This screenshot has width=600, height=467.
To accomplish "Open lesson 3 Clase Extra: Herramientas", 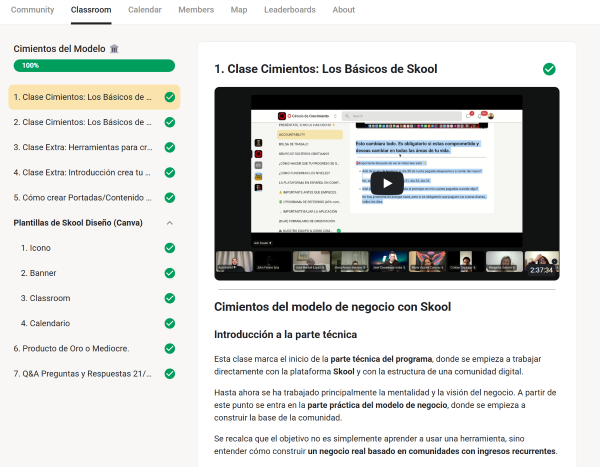I will (94, 147).
